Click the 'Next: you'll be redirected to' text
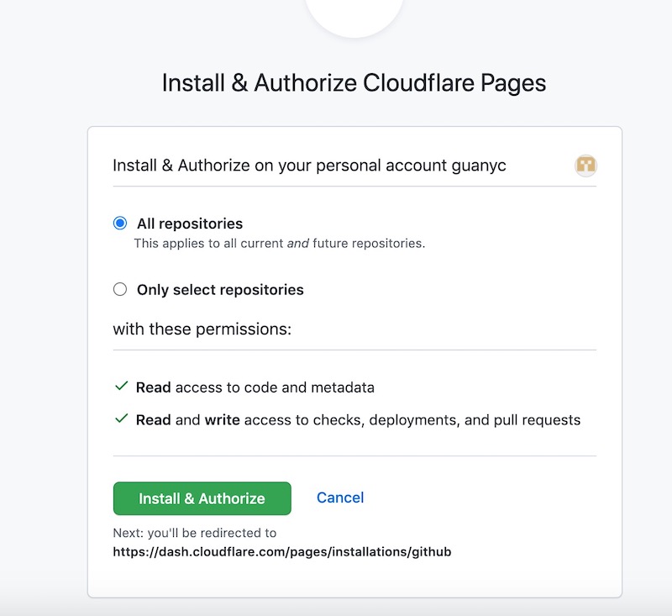Screen dimensions: 672x616 (x=195, y=533)
